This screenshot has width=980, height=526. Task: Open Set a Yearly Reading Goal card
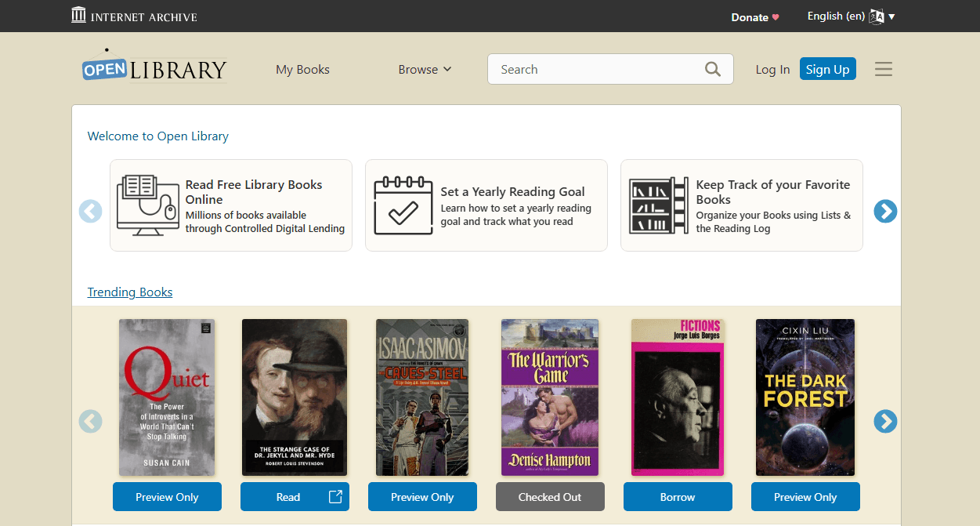click(x=486, y=205)
